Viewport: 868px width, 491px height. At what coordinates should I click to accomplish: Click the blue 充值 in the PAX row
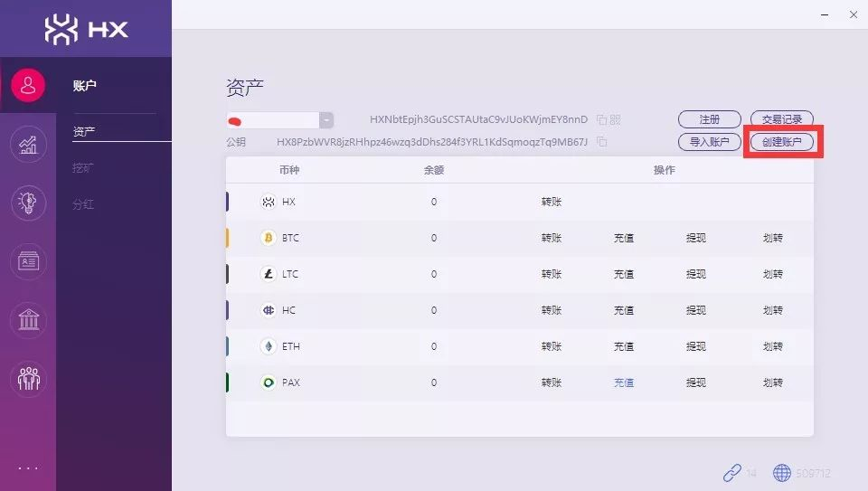tap(624, 382)
